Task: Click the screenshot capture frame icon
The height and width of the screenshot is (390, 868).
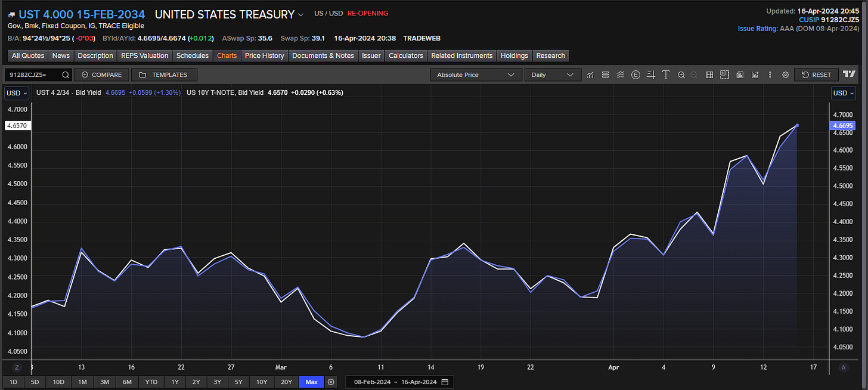Action: click(724, 75)
